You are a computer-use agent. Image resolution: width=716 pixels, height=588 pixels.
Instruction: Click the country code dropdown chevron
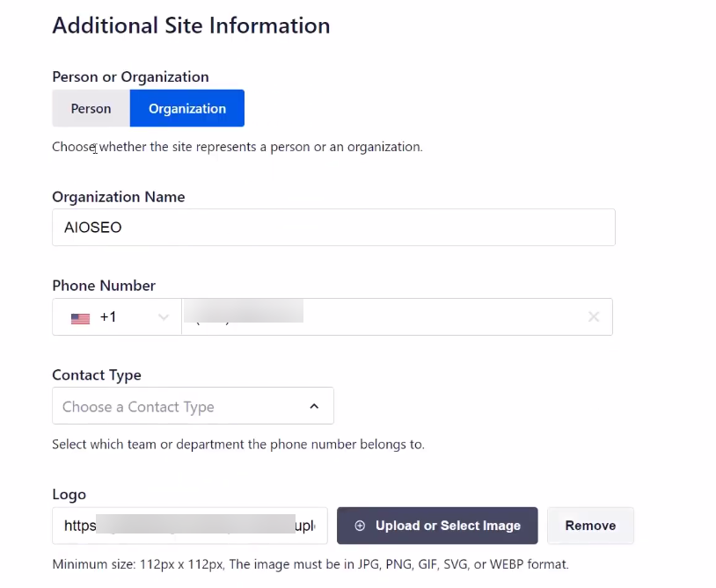[164, 317]
